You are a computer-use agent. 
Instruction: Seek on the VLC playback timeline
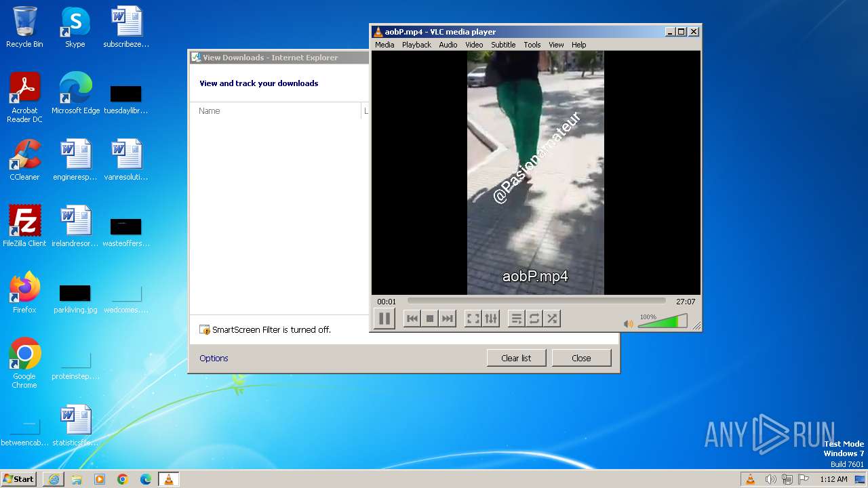point(536,301)
